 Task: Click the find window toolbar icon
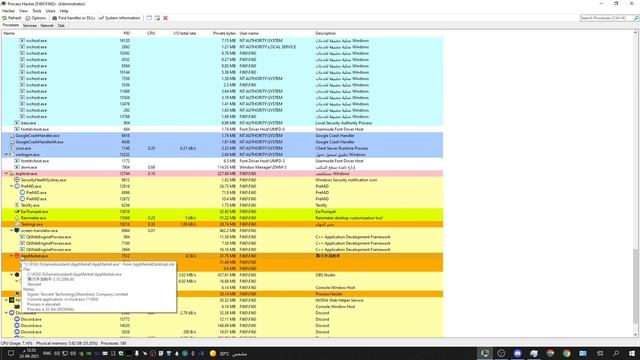(x=149, y=18)
